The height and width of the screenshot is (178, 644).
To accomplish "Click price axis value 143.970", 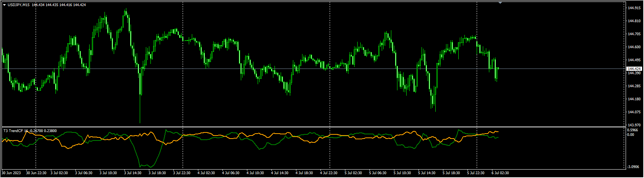I will pos(634,125).
